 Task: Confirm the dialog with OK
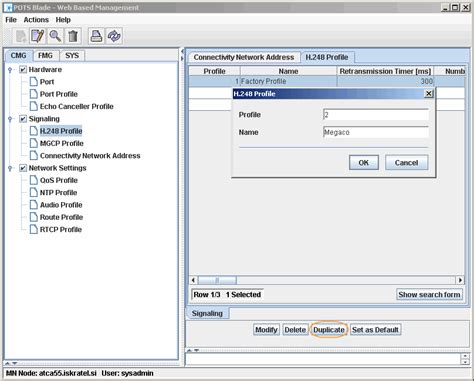[x=364, y=163]
